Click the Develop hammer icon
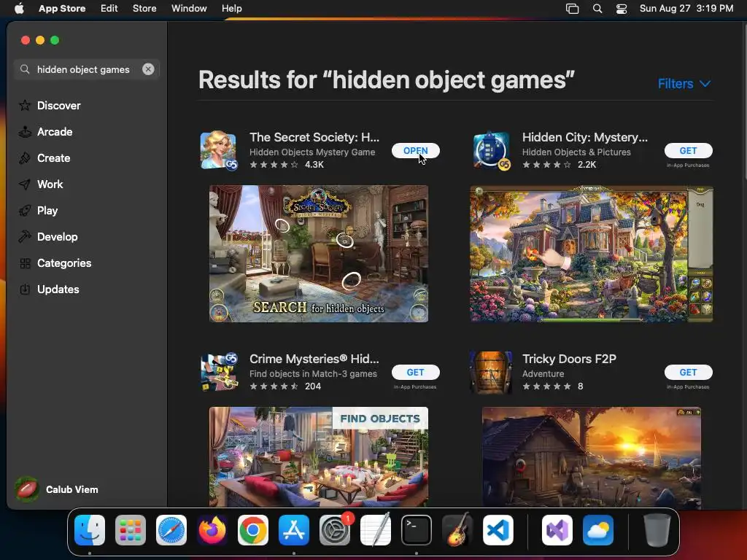The height and width of the screenshot is (560, 747). pyautogui.click(x=25, y=237)
